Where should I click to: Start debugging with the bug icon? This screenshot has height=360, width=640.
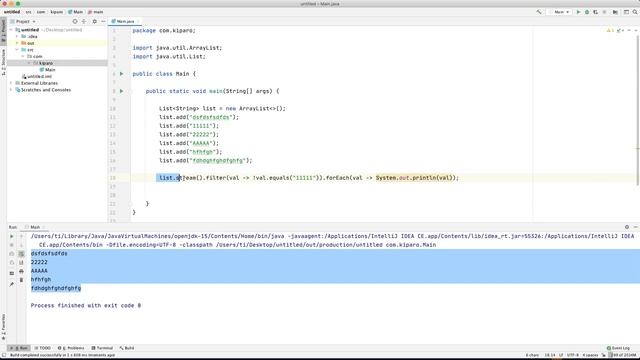tap(587, 12)
